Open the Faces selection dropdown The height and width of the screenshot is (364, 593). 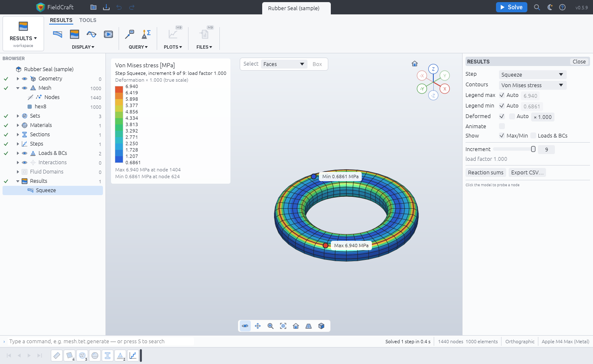tap(284, 64)
